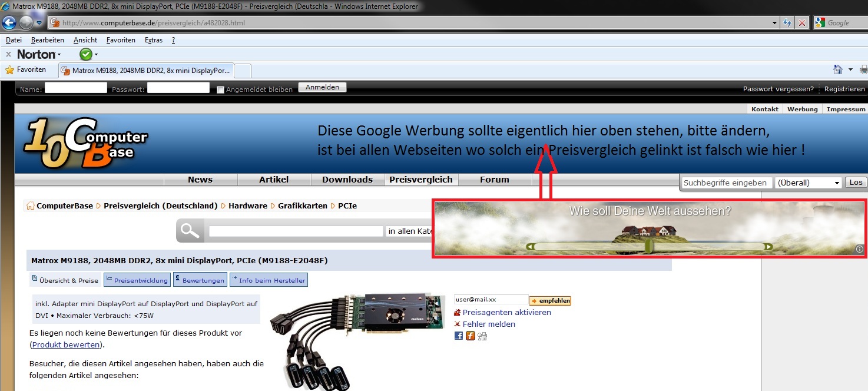Click the magnifying glass price search icon

(190, 231)
